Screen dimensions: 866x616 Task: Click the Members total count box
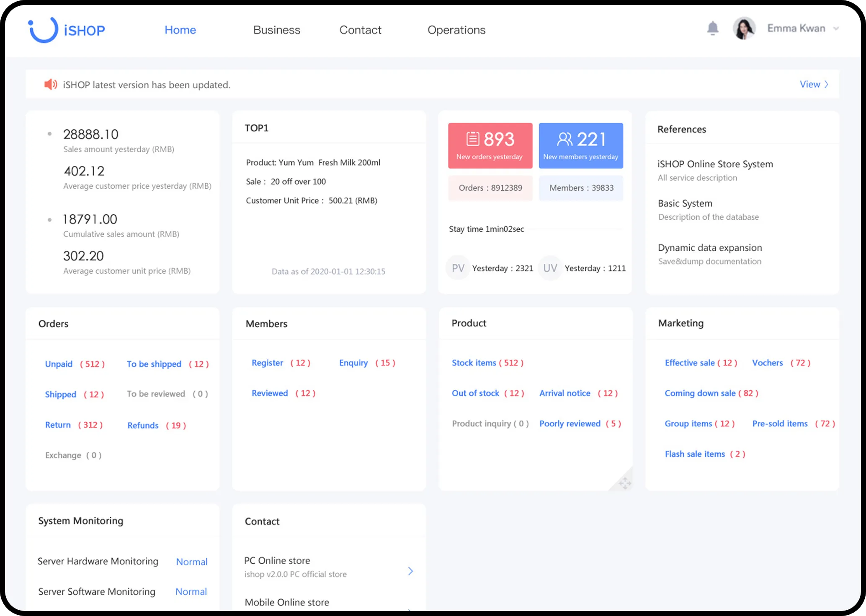coord(581,188)
